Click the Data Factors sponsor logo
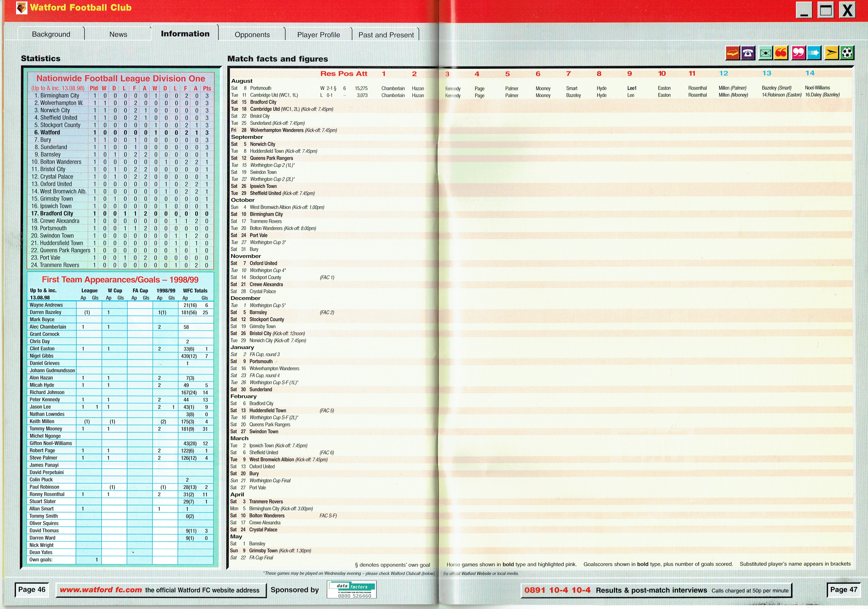The image size is (868, 609). point(351,590)
